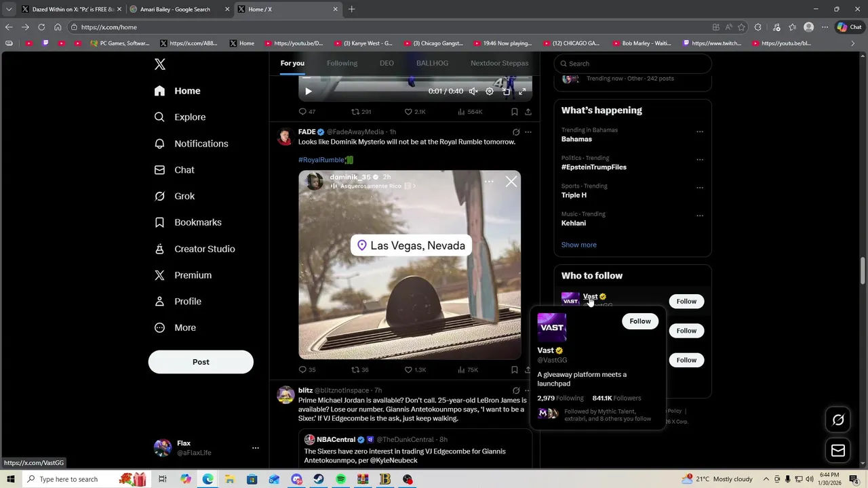868x488 pixels.
Task: Like FADE's post with 1.3K likes
Action: point(415,370)
